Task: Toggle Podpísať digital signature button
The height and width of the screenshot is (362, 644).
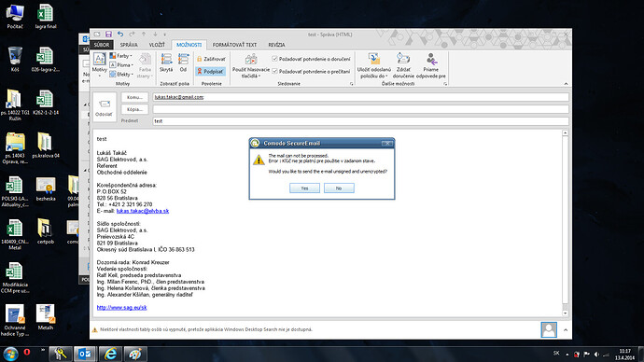Action: pyautogui.click(x=211, y=72)
